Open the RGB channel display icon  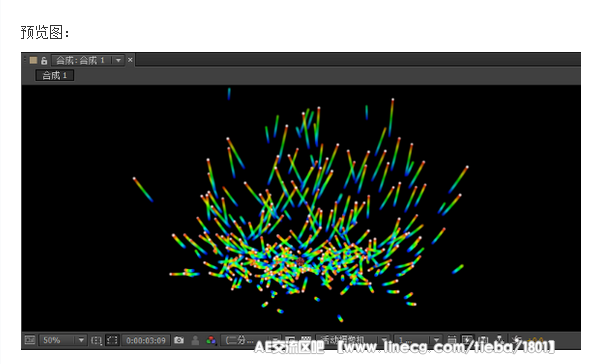pyautogui.click(x=211, y=340)
